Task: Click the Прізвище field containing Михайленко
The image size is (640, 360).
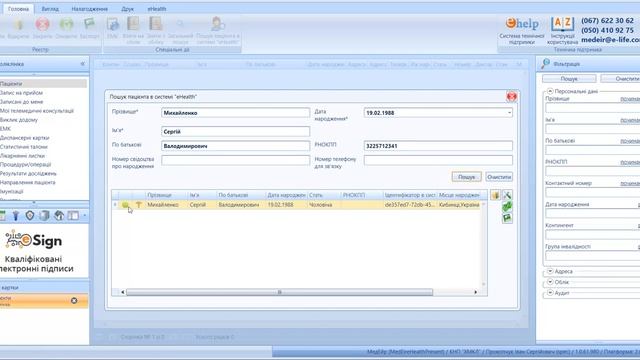Action: [236, 113]
